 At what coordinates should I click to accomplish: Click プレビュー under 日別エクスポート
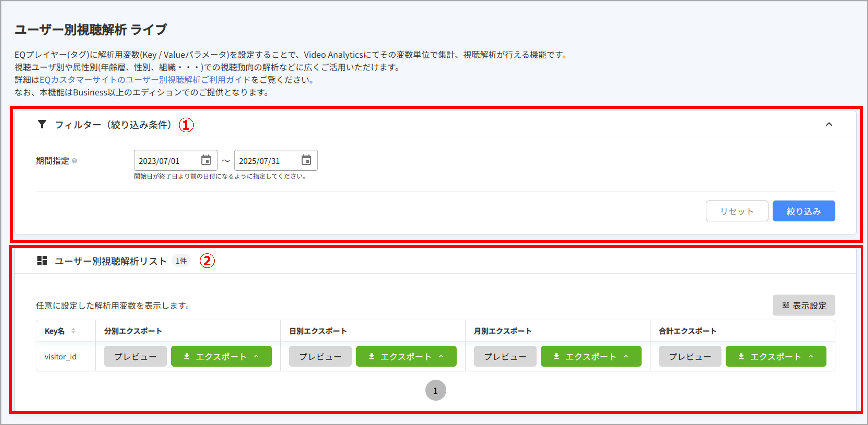[x=320, y=356]
